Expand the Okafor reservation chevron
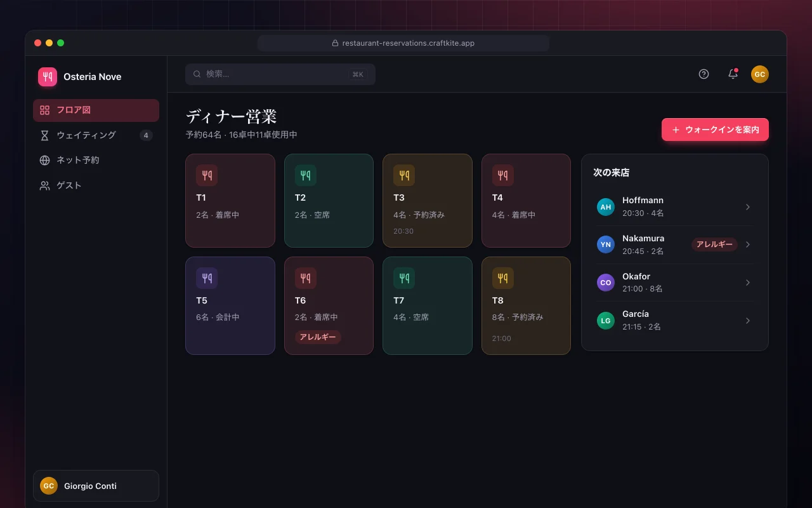The image size is (812, 508). coord(748,283)
